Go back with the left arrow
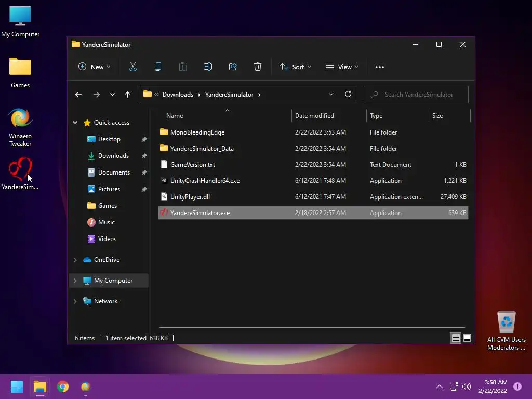 coord(78,95)
